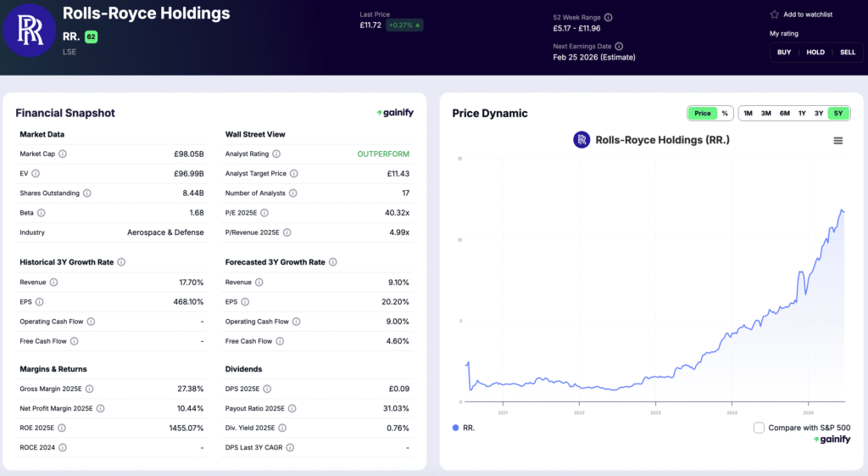The image size is (868, 476).
Task: Switch chart to Price mode
Action: pyautogui.click(x=702, y=114)
